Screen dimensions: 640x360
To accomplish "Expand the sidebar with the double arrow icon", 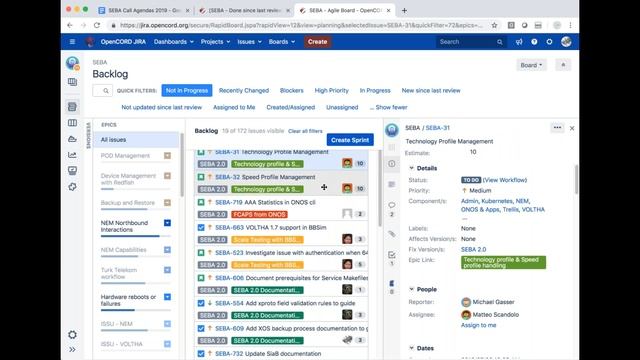I will coord(72,350).
